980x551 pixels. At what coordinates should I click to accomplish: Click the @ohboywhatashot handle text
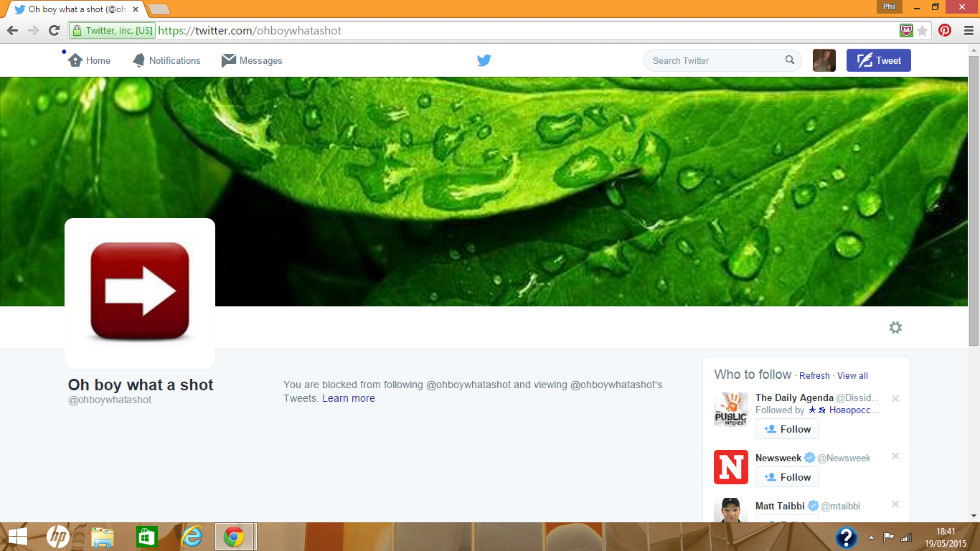pyautogui.click(x=110, y=400)
